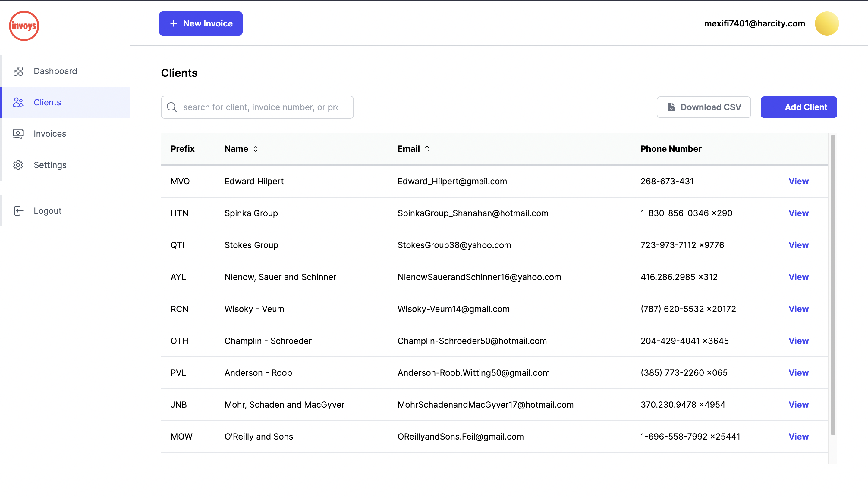Screen dimensions: 868x498
Task: Click the name Spinka Group
Action: [x=251, y=213]
